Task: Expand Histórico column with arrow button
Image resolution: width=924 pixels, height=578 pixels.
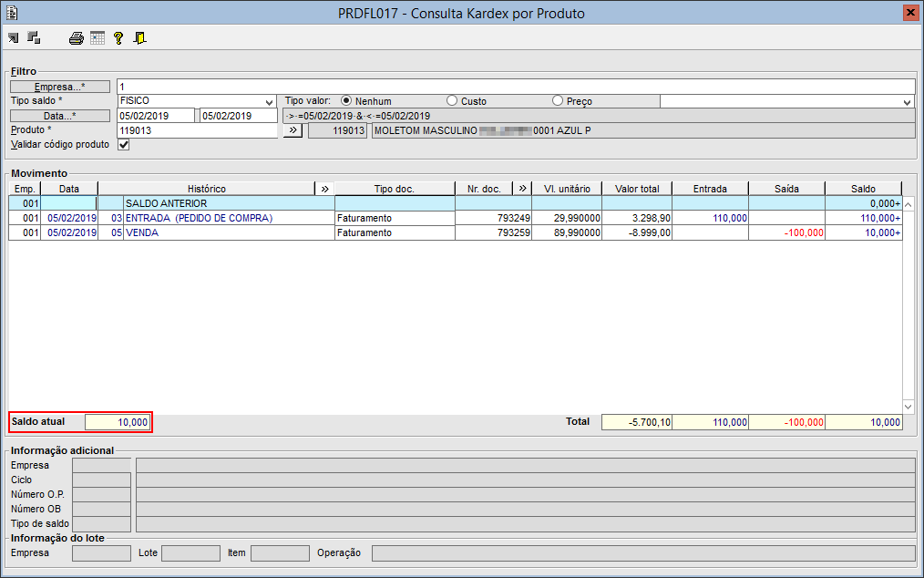Action: pyautogui.click(x=324, y=189)
